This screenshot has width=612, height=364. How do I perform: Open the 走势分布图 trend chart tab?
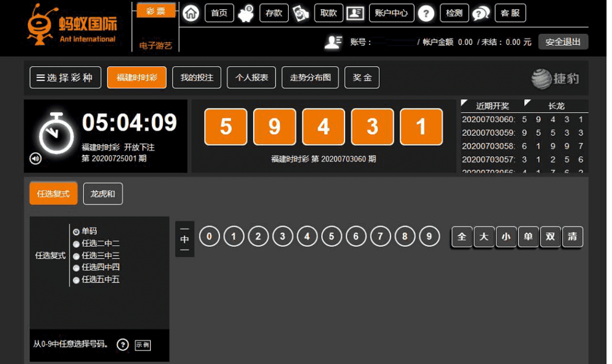[x=310, y=78]
